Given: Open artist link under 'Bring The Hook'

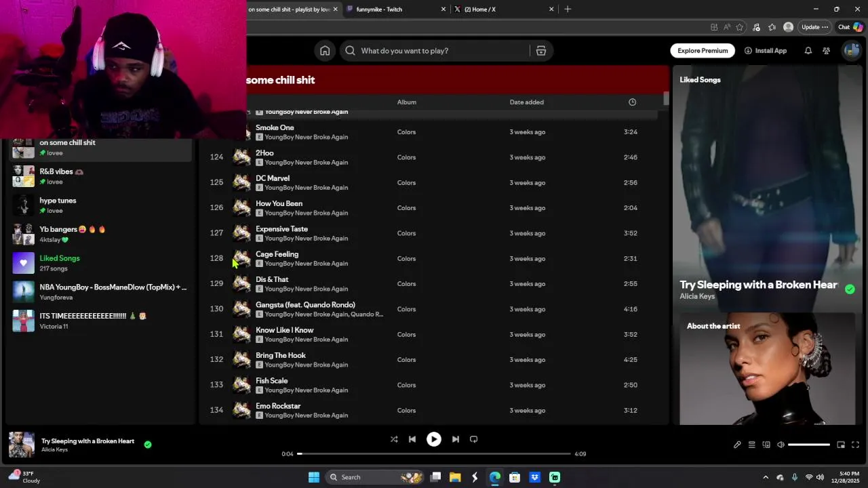Looking at the screenshot, I should point(307,365).
